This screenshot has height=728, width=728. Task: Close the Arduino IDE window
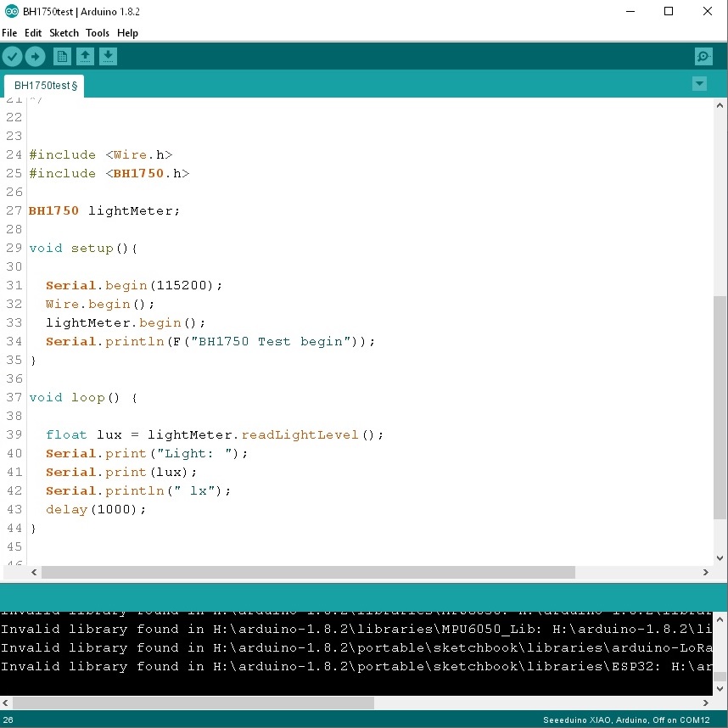[x=708, y=11]
